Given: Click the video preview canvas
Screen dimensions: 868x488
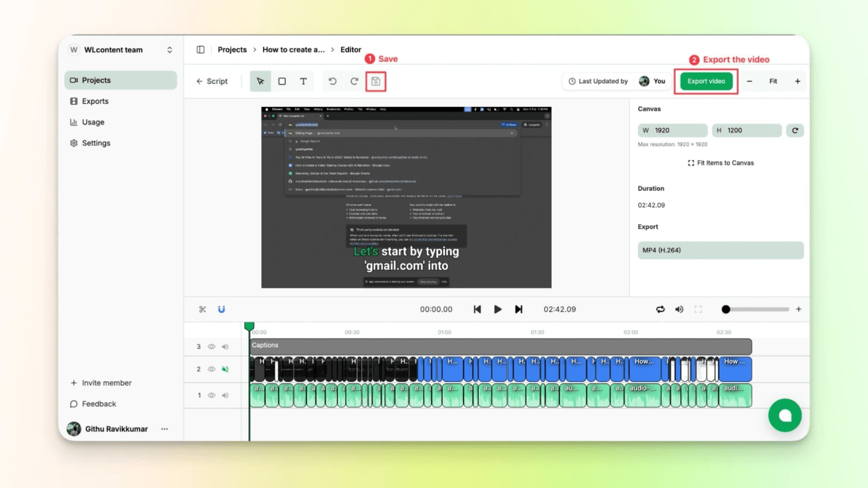Looking at the screenshot, I should [406, 197].
